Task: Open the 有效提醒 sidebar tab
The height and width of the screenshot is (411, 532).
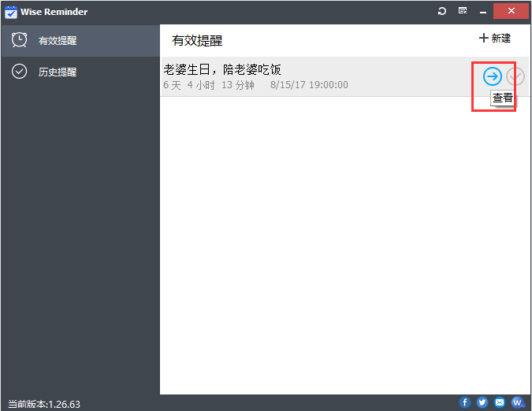Action: tap(80, 41)
